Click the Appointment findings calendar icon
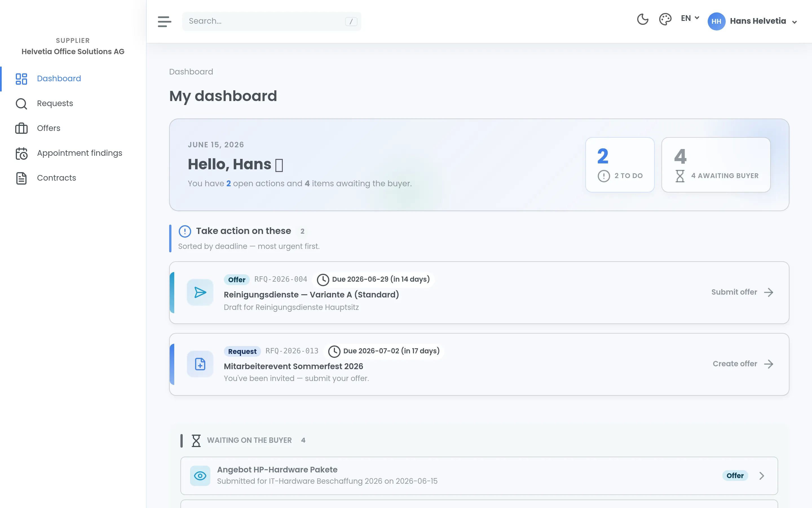Viewport: 812px width, 508px height. coord(21,153)
